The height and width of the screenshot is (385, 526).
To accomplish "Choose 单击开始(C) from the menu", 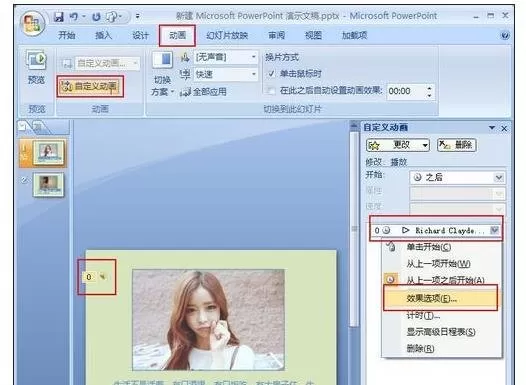I will pyautogui.click(x=442, y=247).
